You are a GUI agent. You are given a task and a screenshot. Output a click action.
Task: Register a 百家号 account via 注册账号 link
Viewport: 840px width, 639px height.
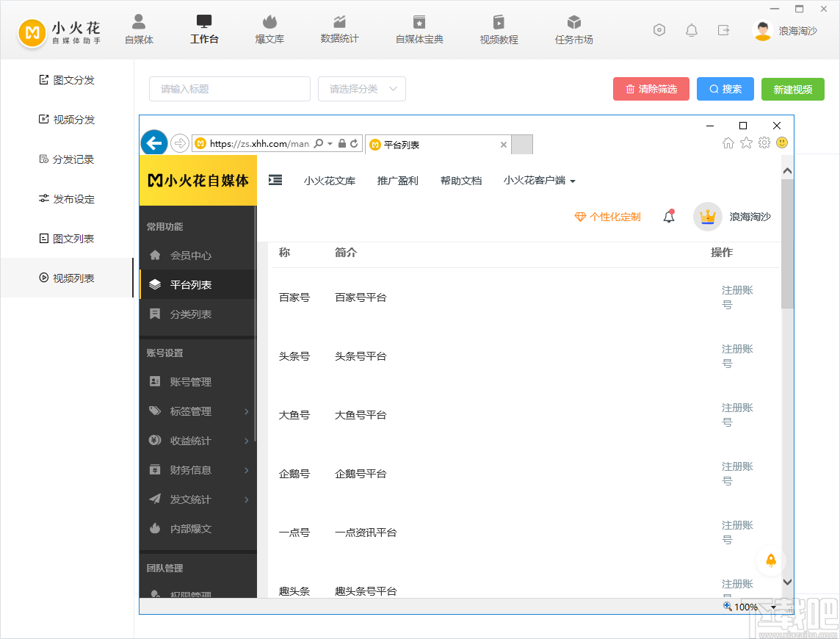[x=736, y=297]
